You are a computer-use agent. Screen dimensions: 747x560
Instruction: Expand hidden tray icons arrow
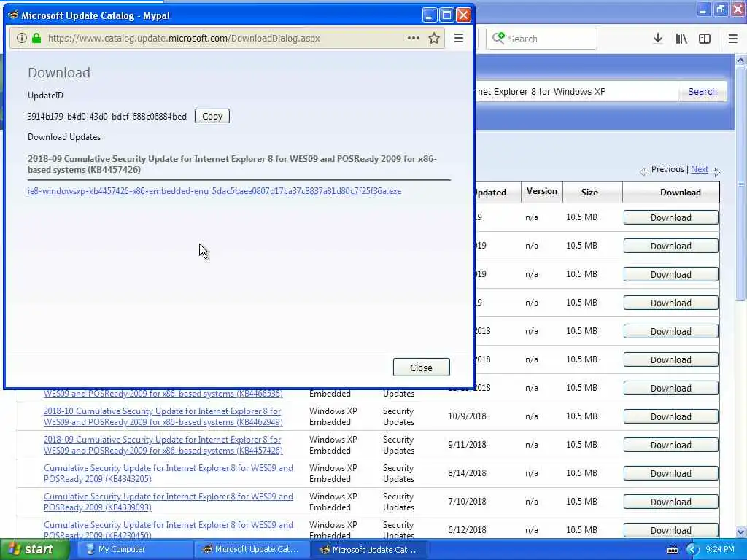tap(692, 550)
